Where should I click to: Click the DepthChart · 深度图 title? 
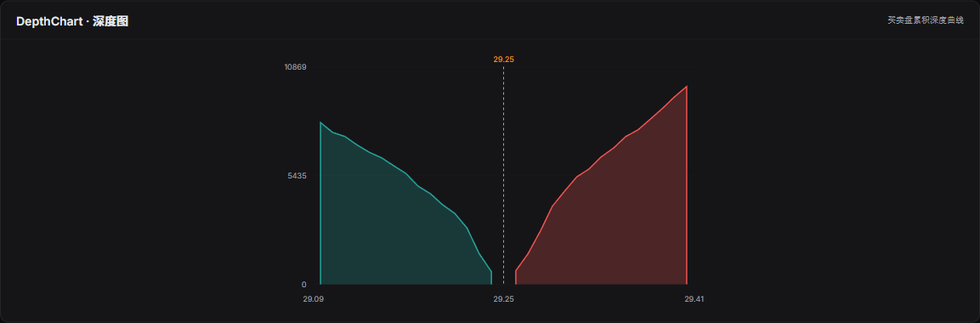[72, 21]
